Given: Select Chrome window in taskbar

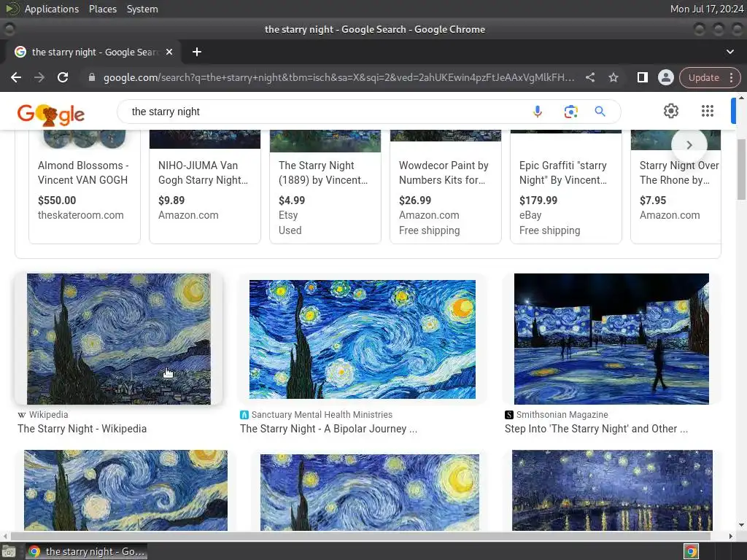Looking at the screenshot, I should point(86,551).
